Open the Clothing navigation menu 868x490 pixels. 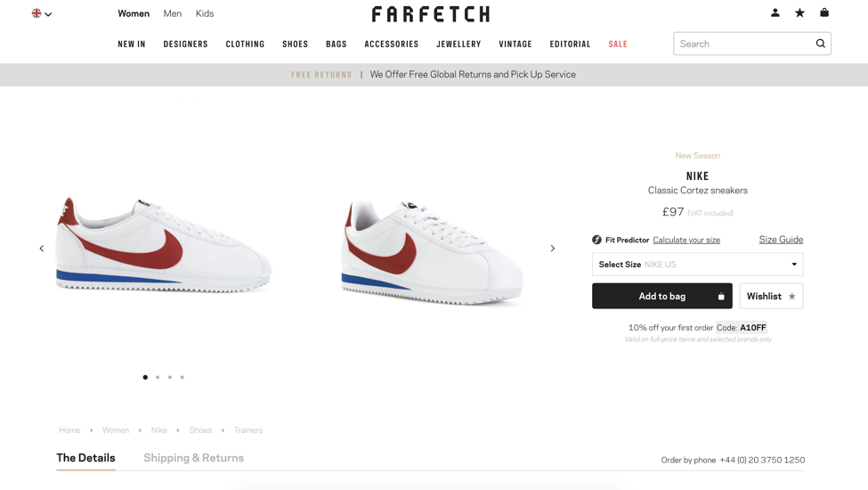[x=245, y=45]
